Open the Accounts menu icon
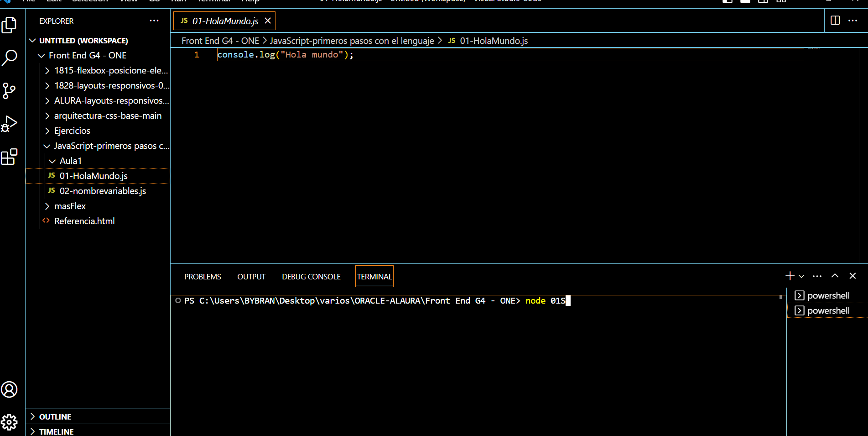 coord(9,389)
